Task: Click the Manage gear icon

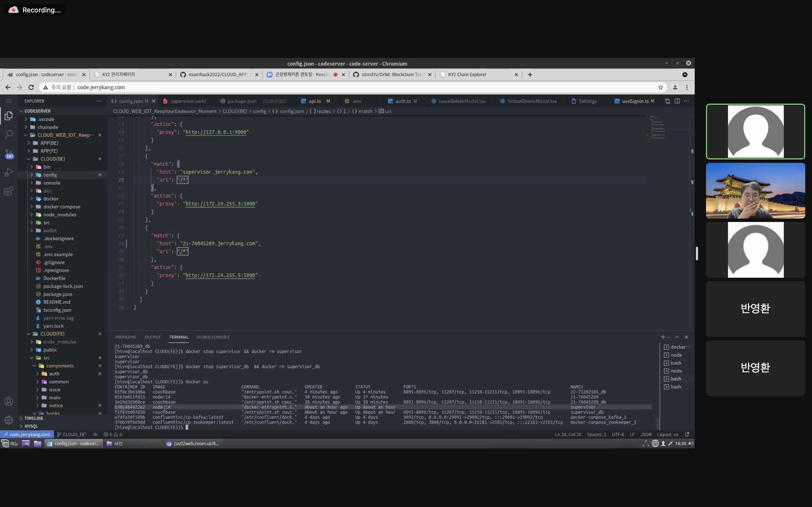Action: tap(9, 420)
